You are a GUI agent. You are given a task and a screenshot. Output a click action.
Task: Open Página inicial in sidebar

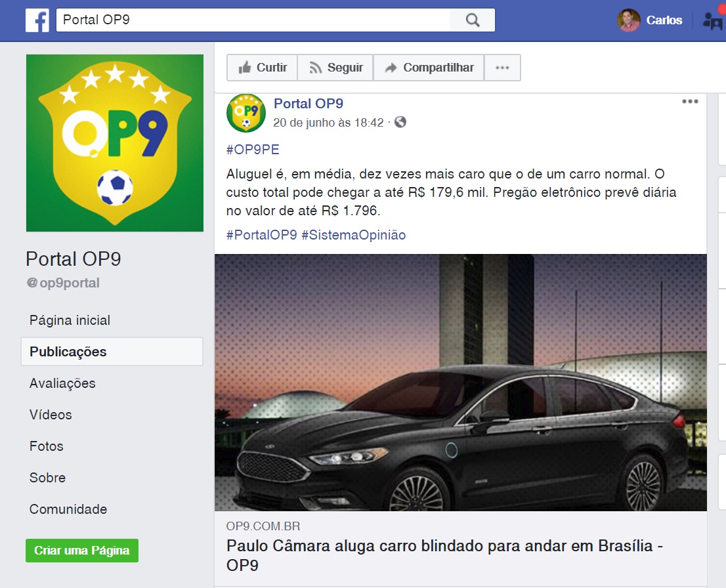(x=70, y=320)
